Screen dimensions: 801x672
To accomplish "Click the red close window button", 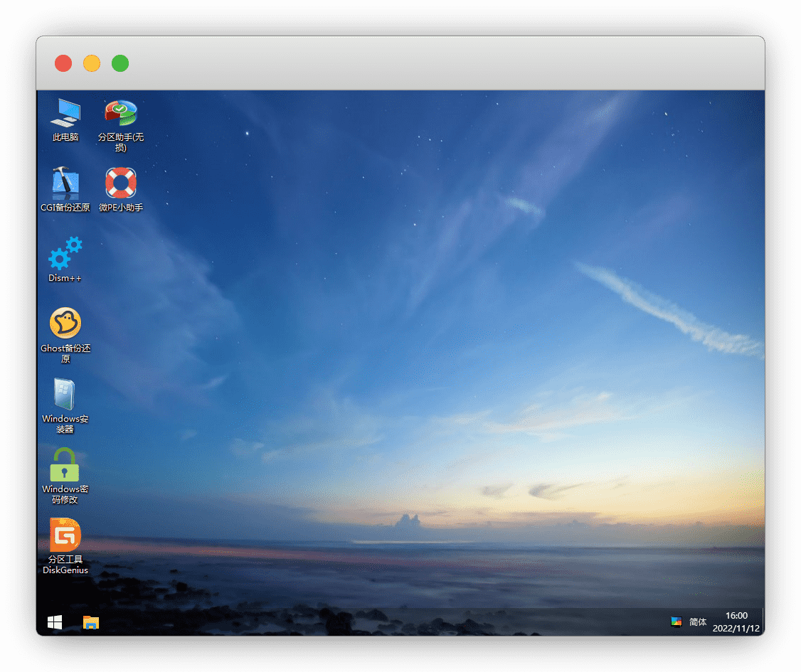I will [63, 63].
